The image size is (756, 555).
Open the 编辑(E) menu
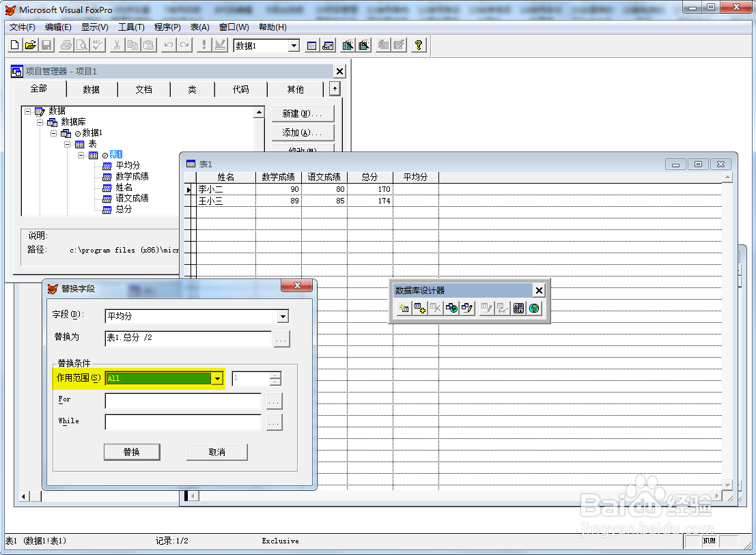click(58, 27)
